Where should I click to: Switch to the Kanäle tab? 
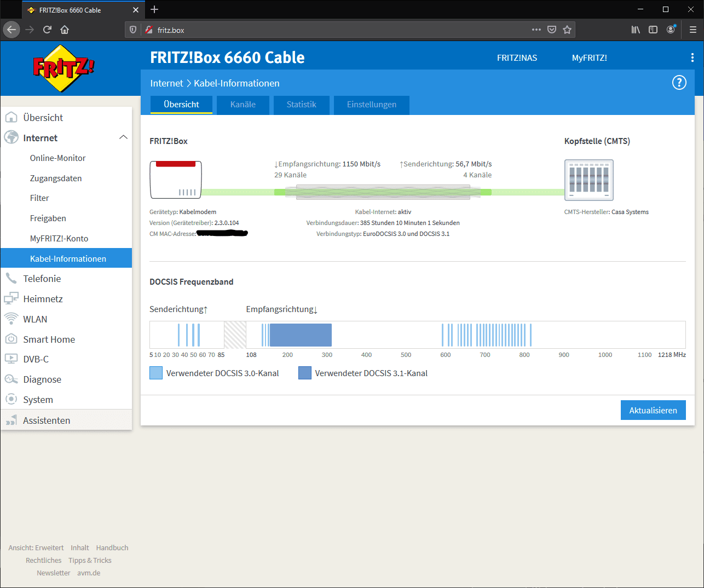pos(243,105)
